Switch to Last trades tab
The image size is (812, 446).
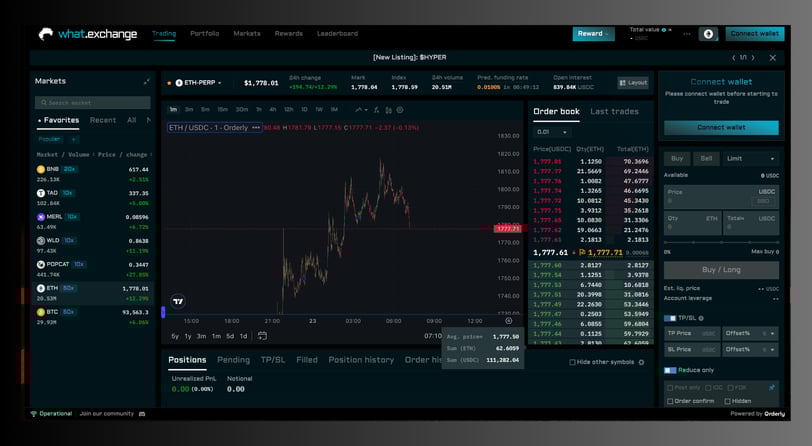pyautogui.click(x=614, y=111)
